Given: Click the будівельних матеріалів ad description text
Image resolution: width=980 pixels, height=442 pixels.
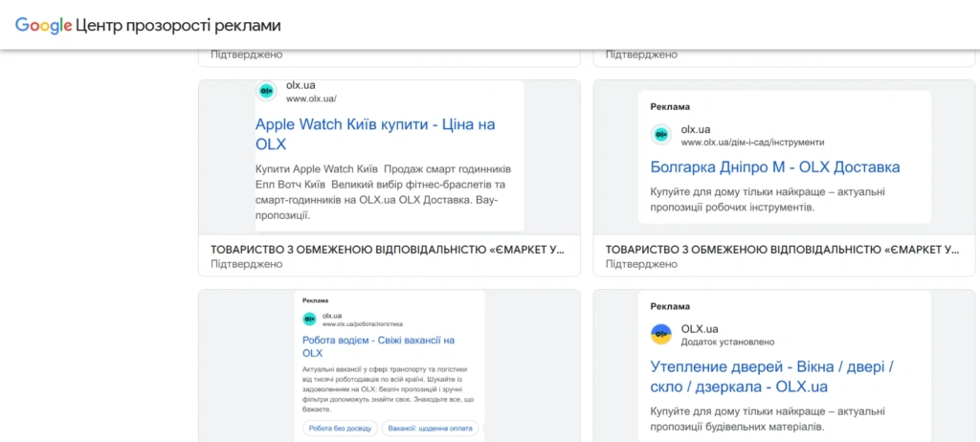Looking at the screenshot, I should (768, 419).
